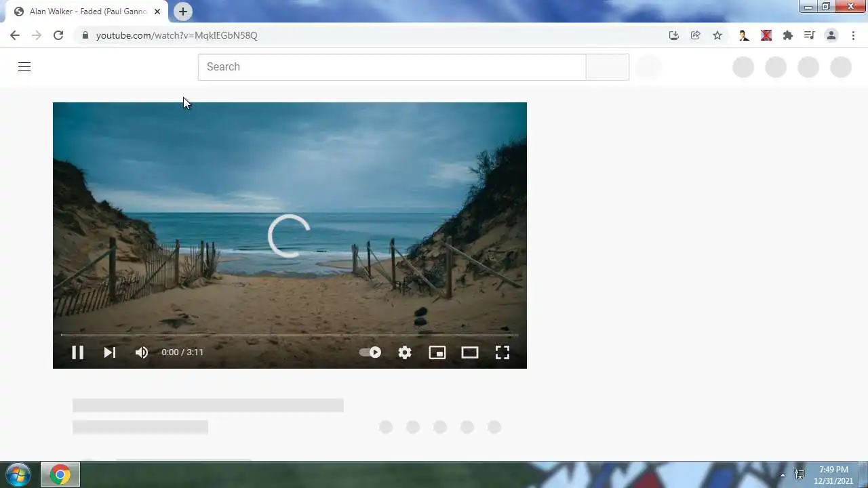Open the 7:49 PM taskbar clock
Viewport: 868px width, 488px height.
pyautogui.click(x=833, y=475)
